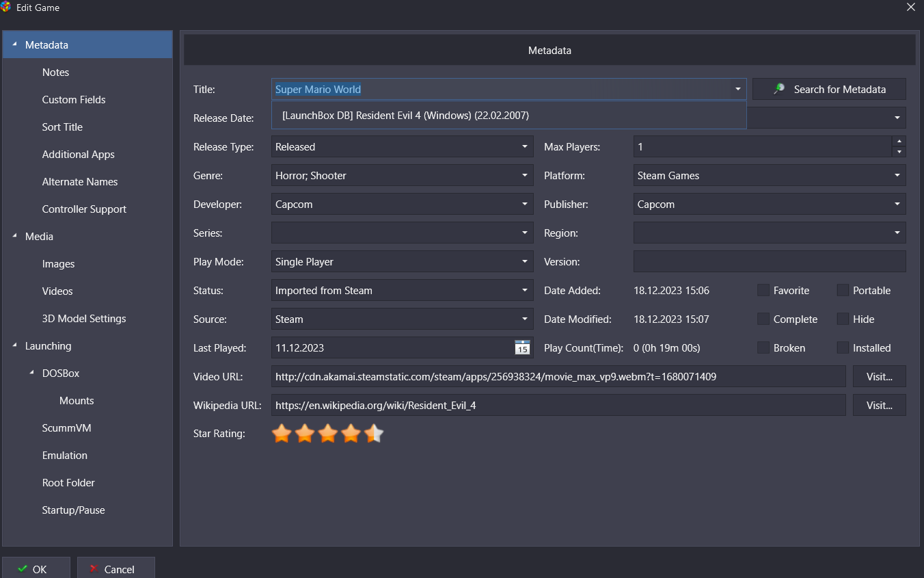Click the Video URL text field
The height and width of the screenshot is (578, 924).
[x=558, y=376]
